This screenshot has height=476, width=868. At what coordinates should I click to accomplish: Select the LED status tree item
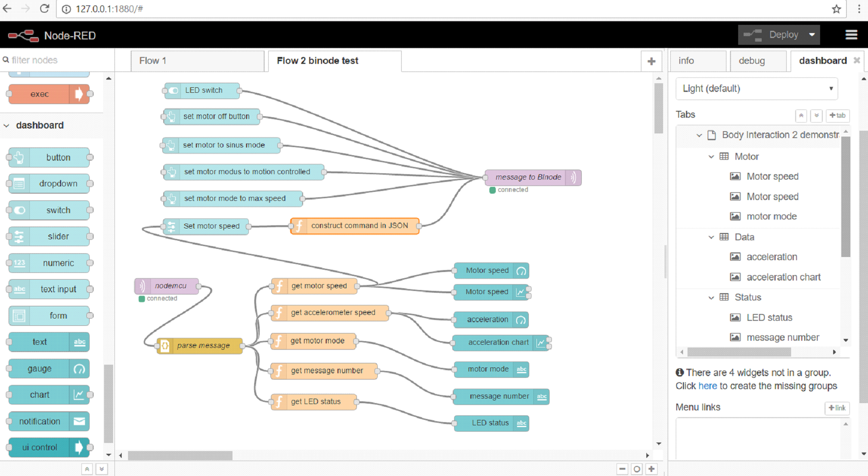point(769,318)
